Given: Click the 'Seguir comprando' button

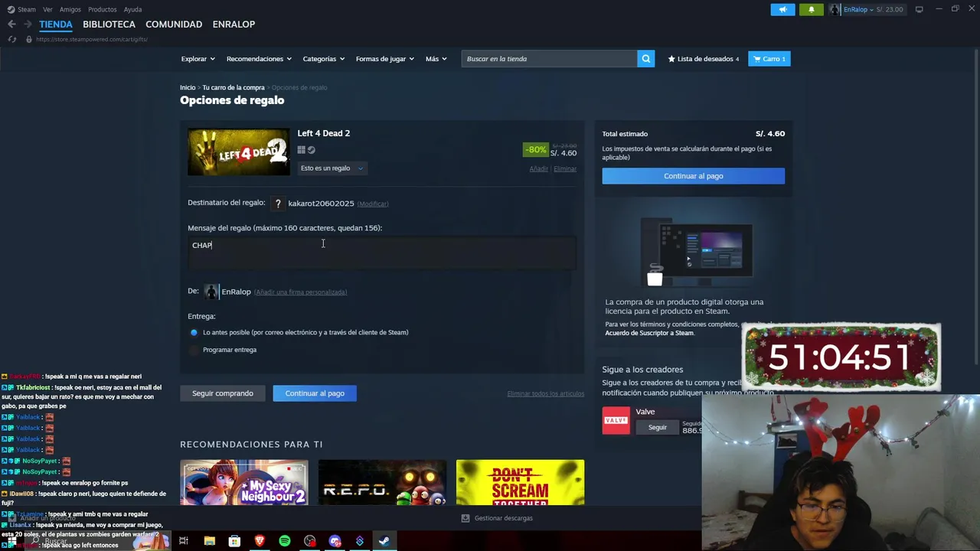Looking at the screenshot, I should click(x=222, y=393).
